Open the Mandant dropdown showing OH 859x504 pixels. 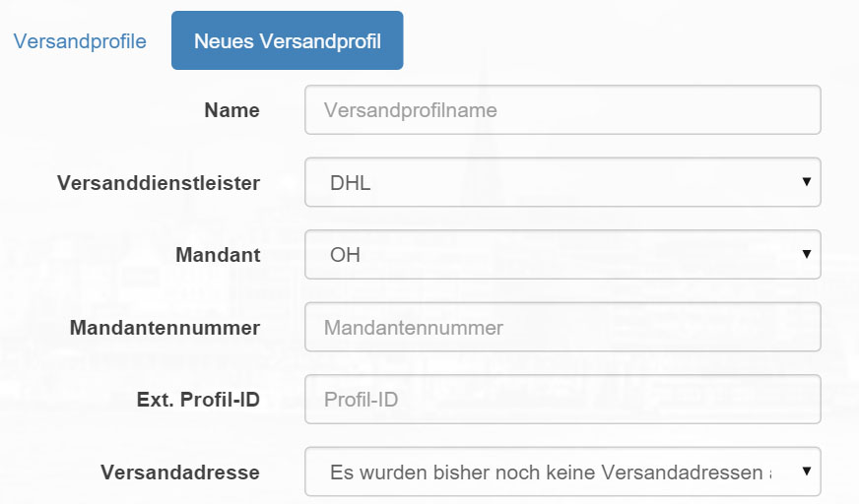[x=562, y=255]
